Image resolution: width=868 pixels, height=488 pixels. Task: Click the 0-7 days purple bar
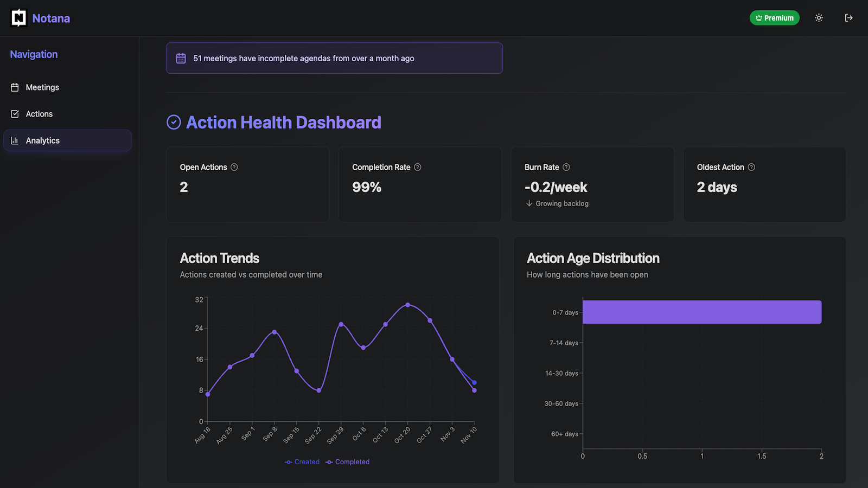701,312
